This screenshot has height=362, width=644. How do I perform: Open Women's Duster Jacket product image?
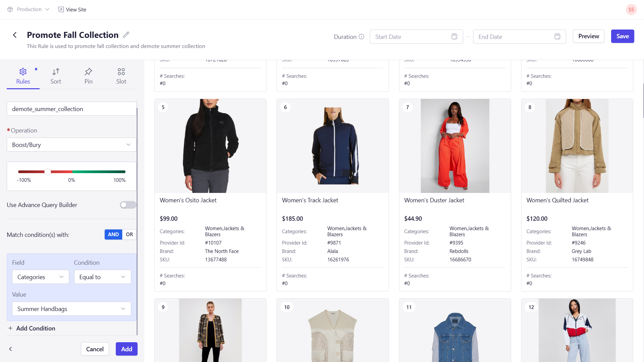tap(455, 146)
